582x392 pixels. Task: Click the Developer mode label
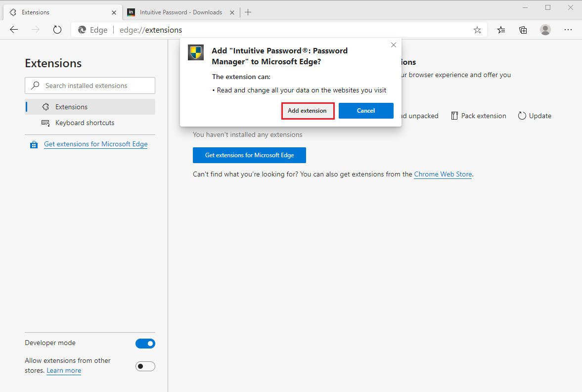coord(50,343)
